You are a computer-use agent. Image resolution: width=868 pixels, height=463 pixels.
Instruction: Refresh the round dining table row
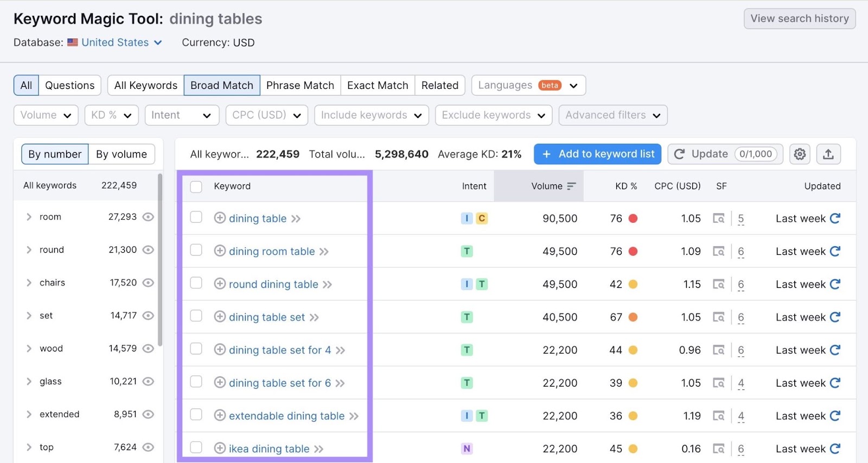(835, 284)
